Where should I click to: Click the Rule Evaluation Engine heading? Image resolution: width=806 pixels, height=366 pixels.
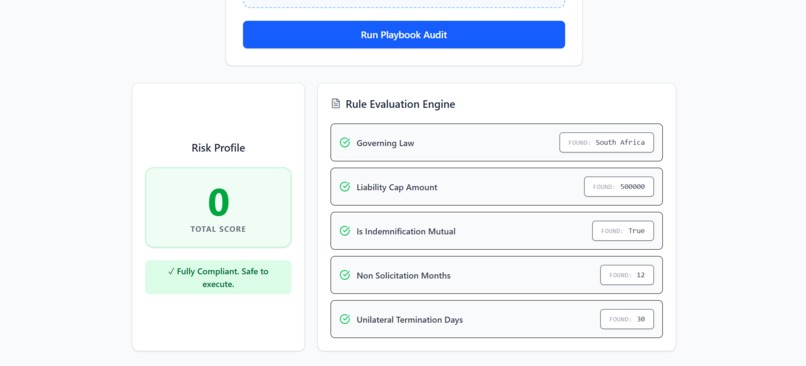[x=400, y=104]
